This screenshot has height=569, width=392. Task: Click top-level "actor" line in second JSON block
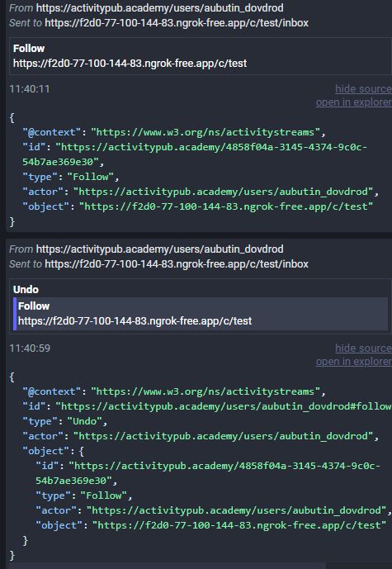pyautogui.click(x=201, y=436)
